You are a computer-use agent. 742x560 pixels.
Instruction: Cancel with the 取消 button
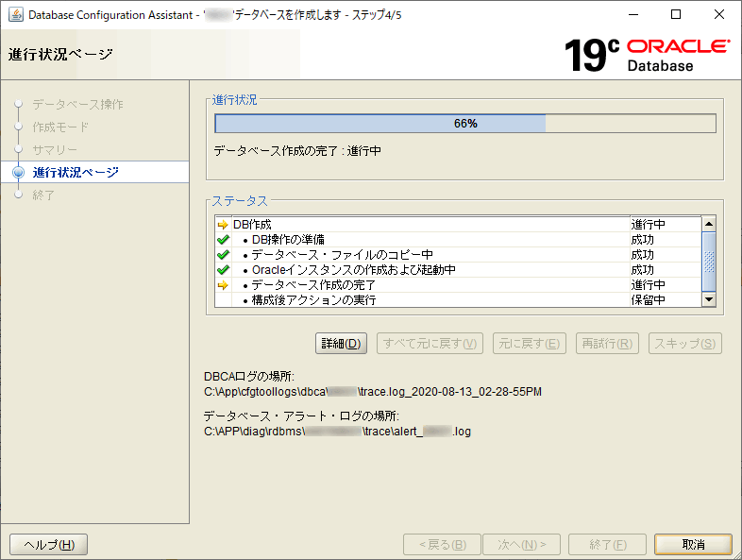pos(693,544)
